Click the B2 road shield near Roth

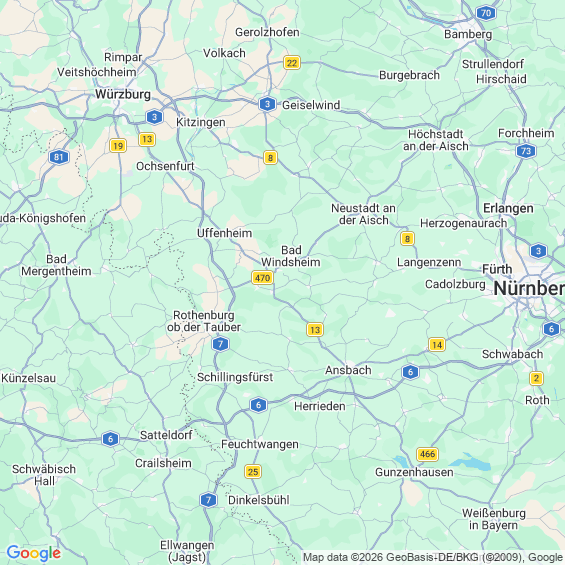click(536, 378)
